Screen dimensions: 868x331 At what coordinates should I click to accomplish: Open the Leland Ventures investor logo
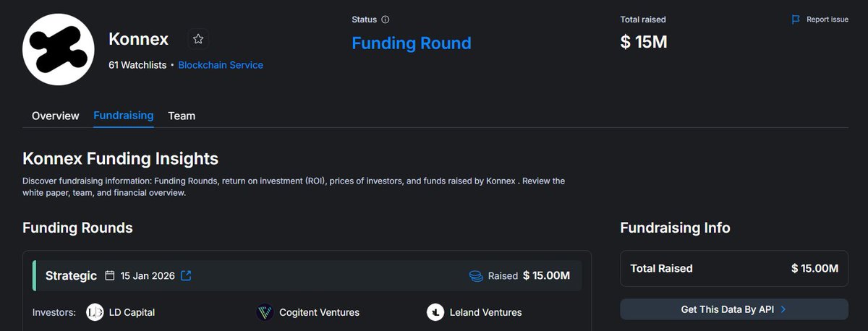(435, 312)
